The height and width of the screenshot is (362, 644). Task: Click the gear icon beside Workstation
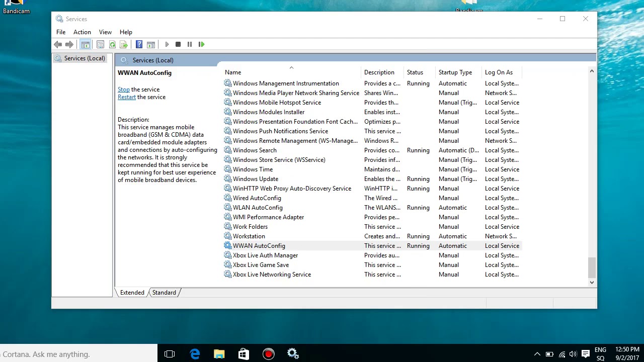point(228,236)
